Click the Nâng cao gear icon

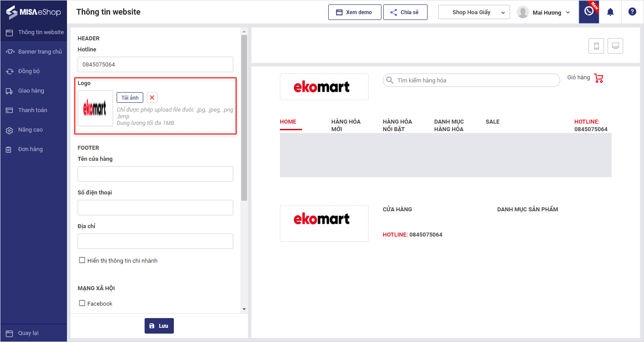(9, 130)
